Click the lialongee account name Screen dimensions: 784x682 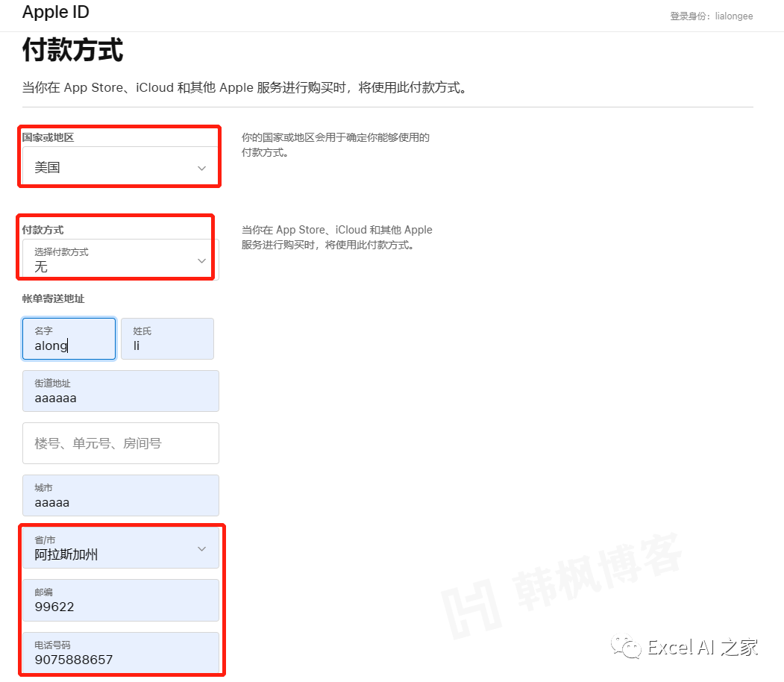(733, 16)
